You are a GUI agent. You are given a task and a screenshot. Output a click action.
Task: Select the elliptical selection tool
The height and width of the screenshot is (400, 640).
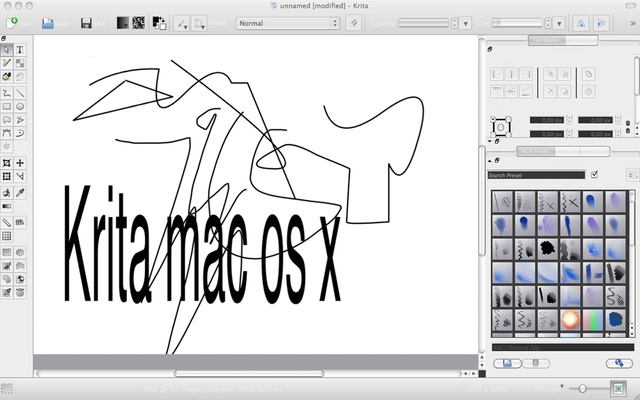pyautogui.click(x=20, y=253)
